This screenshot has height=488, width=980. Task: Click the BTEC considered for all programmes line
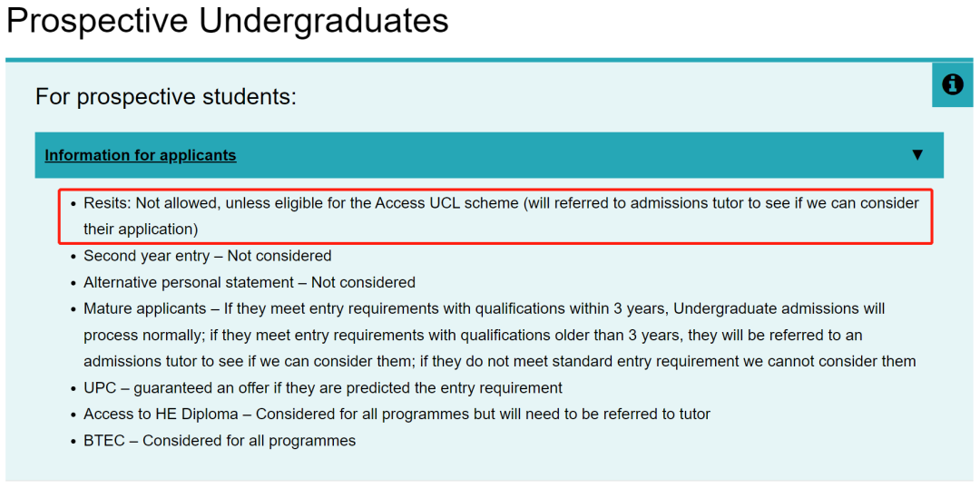(220, 441)
